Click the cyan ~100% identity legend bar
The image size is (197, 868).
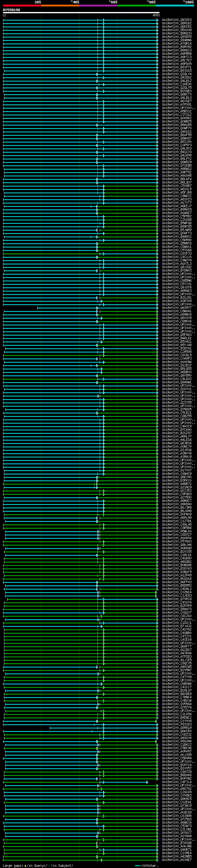point(175,6)
